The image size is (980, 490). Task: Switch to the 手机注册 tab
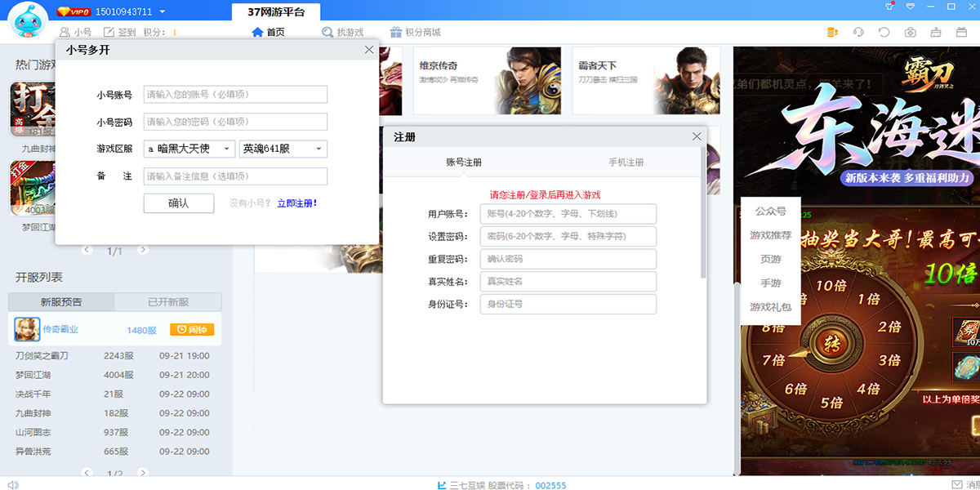pos(626,162)
